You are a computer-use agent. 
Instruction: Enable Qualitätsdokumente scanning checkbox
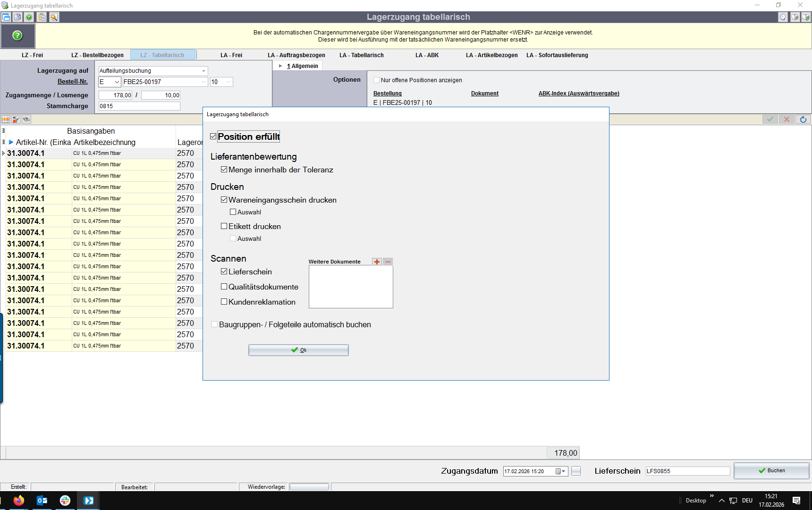pyautogui.click(x=224, y=287)
